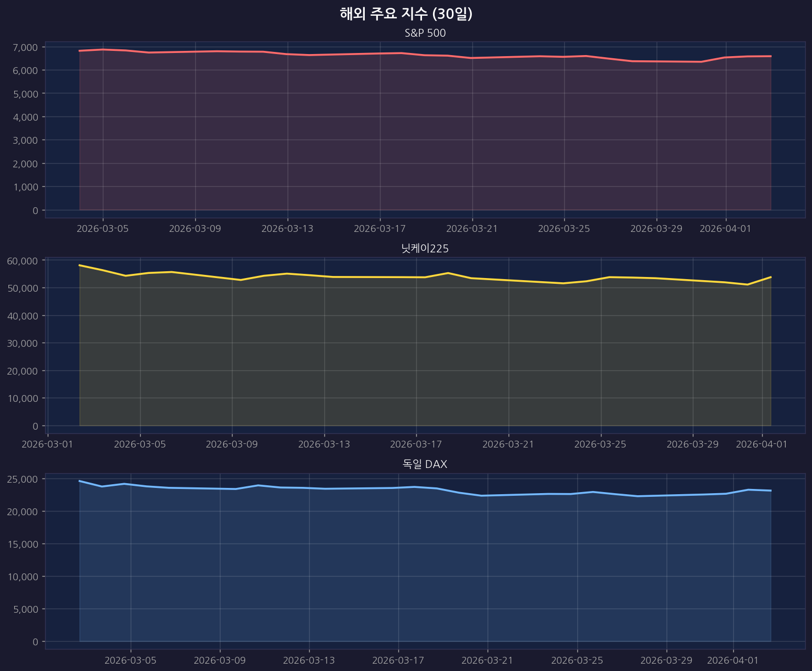The width and height of the screenshot is (812, 671).
Task: Select the 2026-03-21 date tick on S&P 500 chart
Action: pyautogui.click(x=472, y=229)
